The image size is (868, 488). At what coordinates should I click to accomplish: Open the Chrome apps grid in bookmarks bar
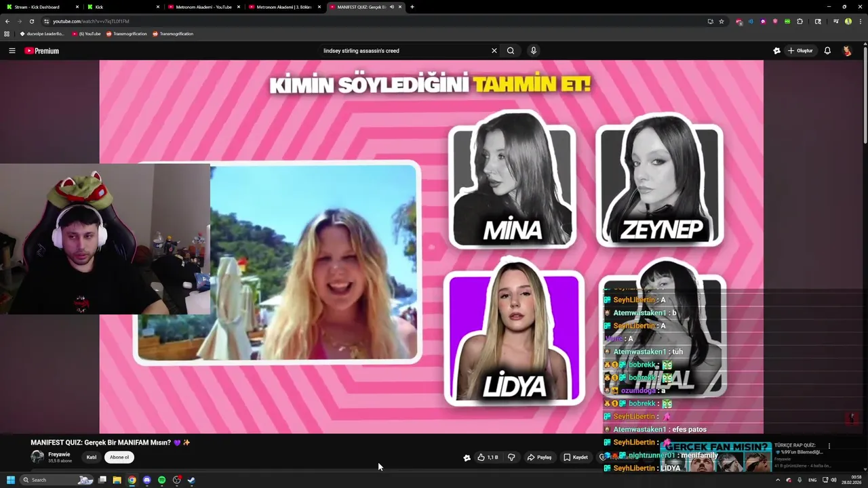click(7, 34)
